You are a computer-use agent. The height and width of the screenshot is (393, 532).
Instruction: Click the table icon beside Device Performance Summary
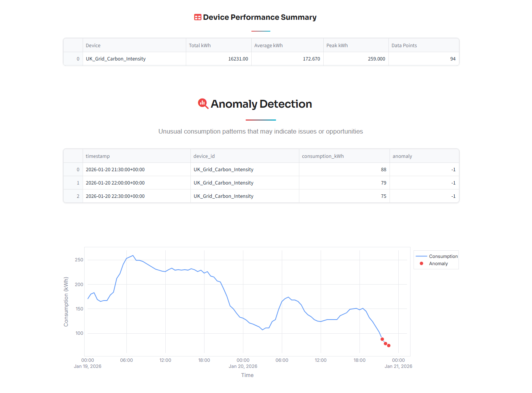[x=198, y=17]
